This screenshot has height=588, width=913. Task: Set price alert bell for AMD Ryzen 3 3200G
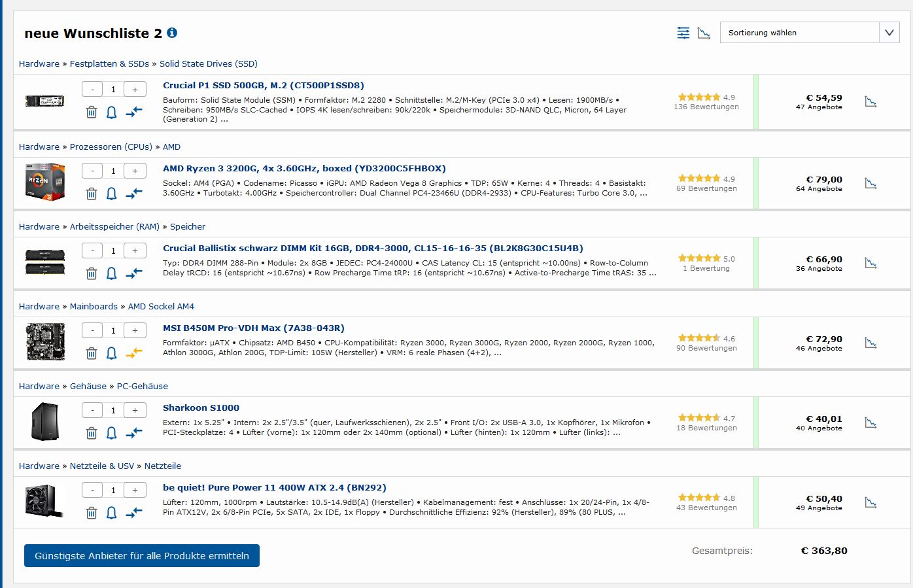click(112, 194)
